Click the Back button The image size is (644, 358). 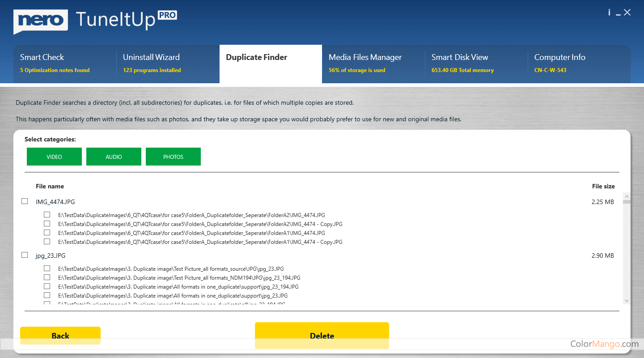(x=60, y=336)
